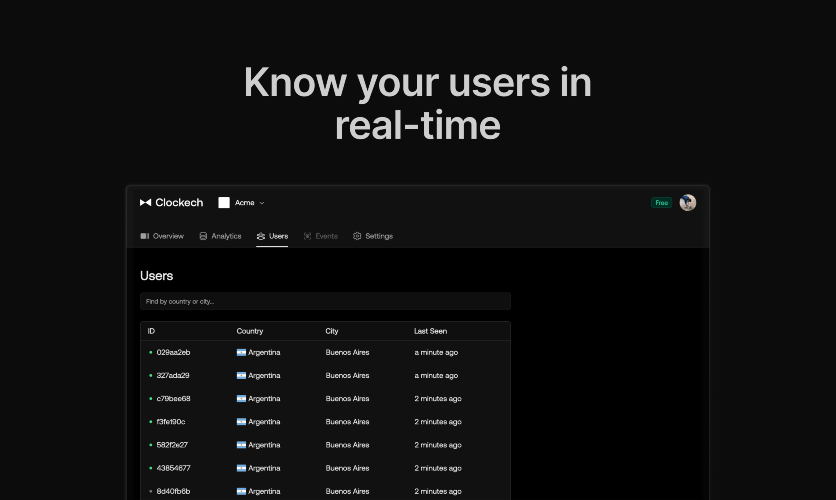Click "a minute ago" in 327ada29 row
Image resolution: width=836 pixels, height=500 pixels.
[436, 375]
